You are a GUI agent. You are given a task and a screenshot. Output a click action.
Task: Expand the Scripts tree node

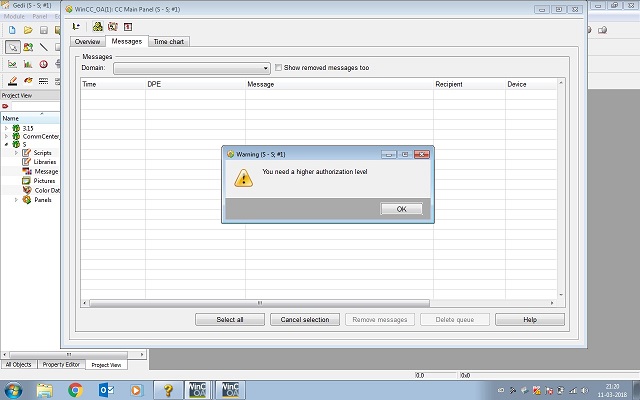16,152
